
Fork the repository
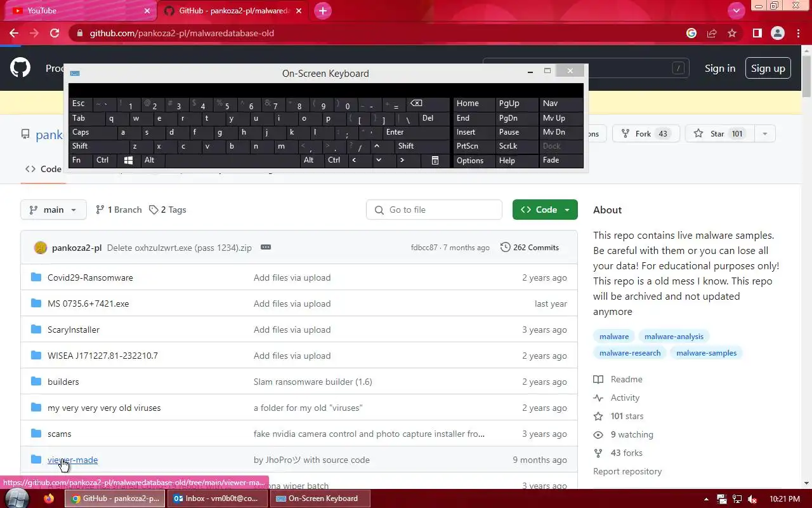coord(646,133)
